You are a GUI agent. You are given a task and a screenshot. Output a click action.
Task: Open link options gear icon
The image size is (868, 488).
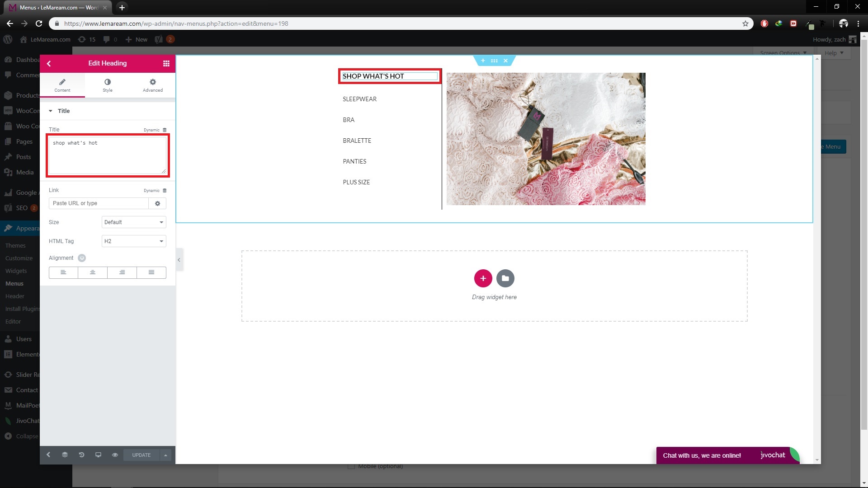tap(157, 203)
